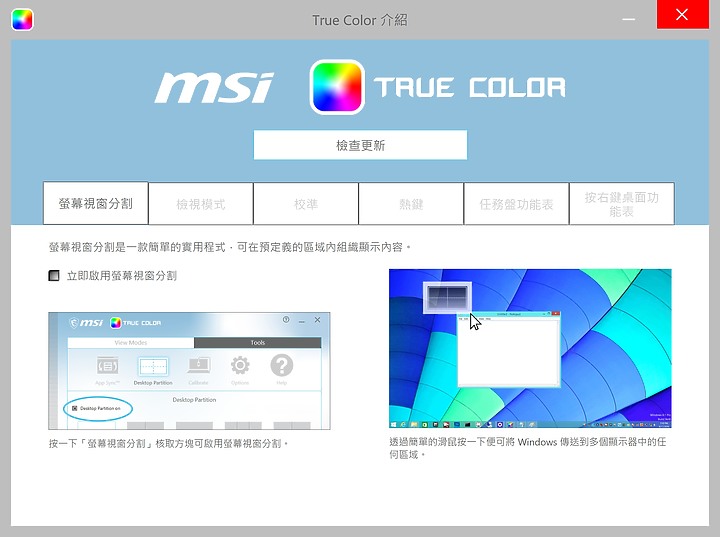Enable the 立即啟用螢幕視窗分割 checkbox
720x537 pixels.
pyautogui.click(x=54, y=276)
